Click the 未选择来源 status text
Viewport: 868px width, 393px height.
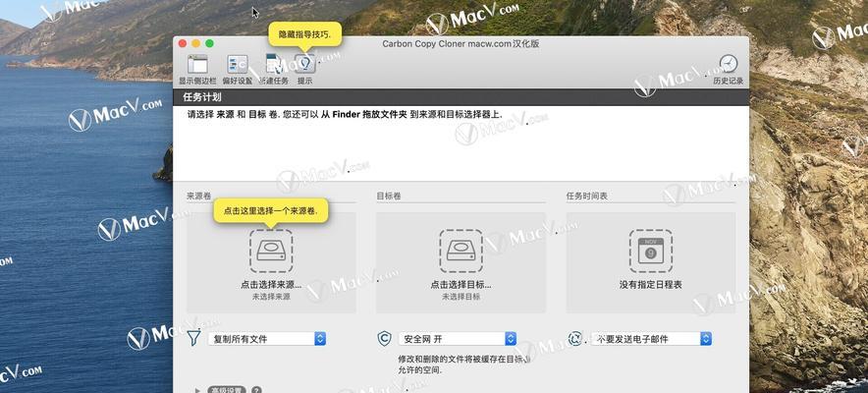pos(271,297)
